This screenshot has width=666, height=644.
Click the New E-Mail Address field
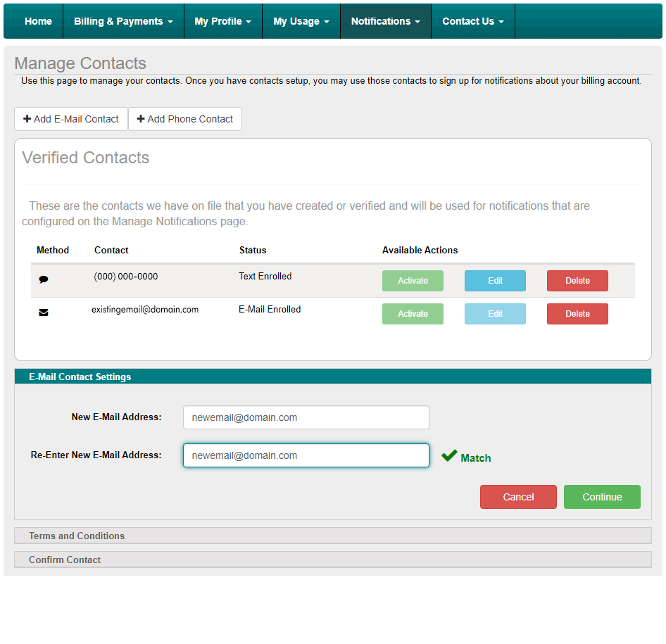pos(306,417)
